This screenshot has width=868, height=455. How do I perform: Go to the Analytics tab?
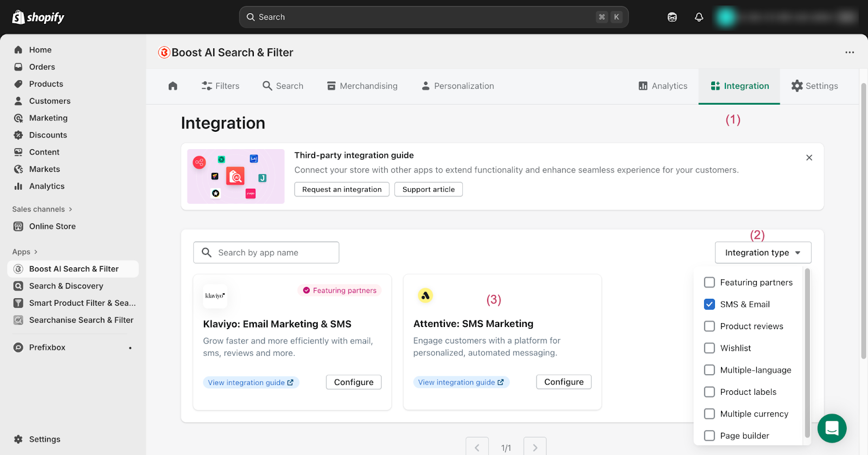(663, 86)
